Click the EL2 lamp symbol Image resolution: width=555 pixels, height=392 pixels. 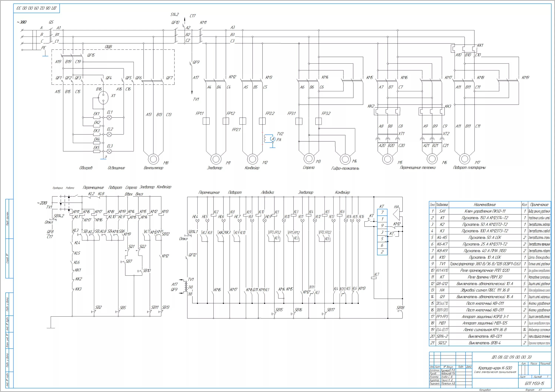pyautogui.click(x=109, y=135)
